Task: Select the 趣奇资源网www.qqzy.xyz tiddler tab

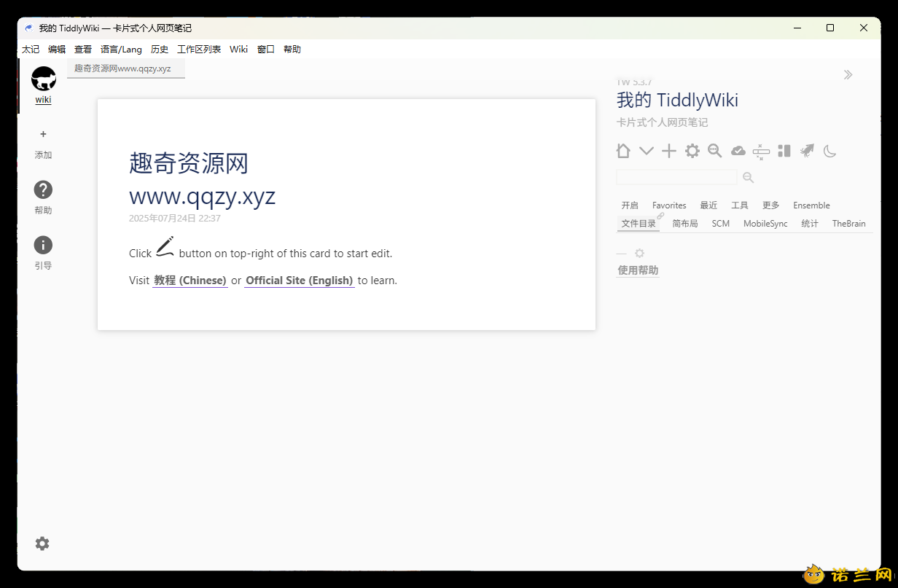Action: tap(125, 68)
